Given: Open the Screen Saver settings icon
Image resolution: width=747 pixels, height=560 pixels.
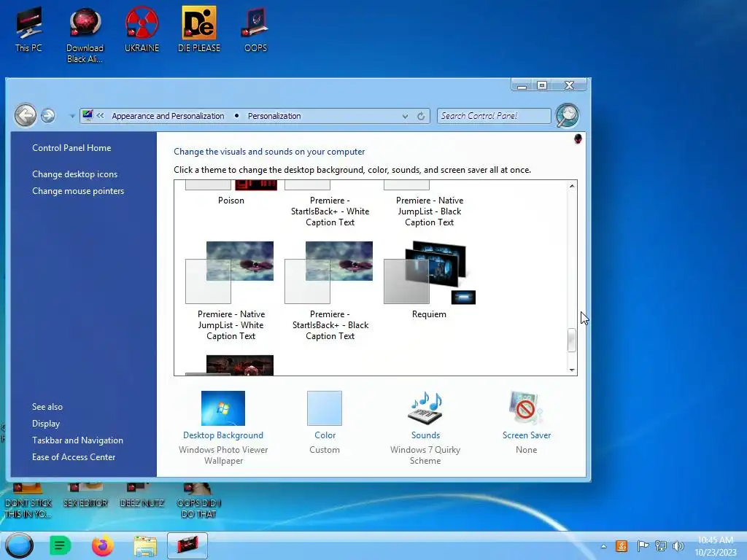Looking at the screenshot, I should point(526,408).
